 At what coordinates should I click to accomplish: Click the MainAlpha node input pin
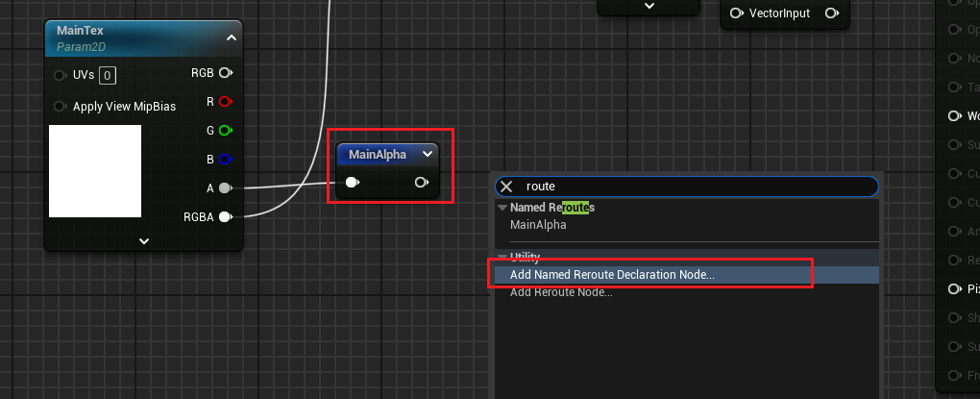353,183
